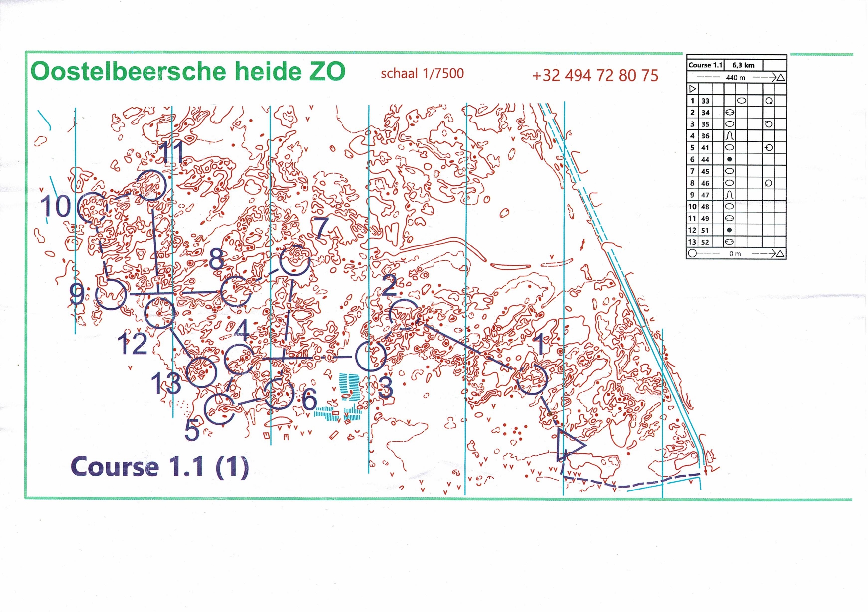Viewport: 868px width, 612px height.
Task: Click control circle 9 on the map
Action: (x=111, y=294)
